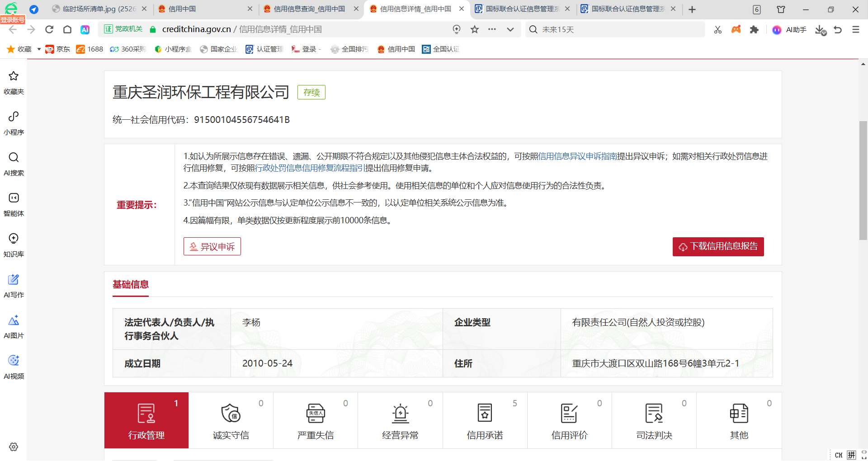
Task: Select the 信用承诺 category tab
Action: [485, 420]
